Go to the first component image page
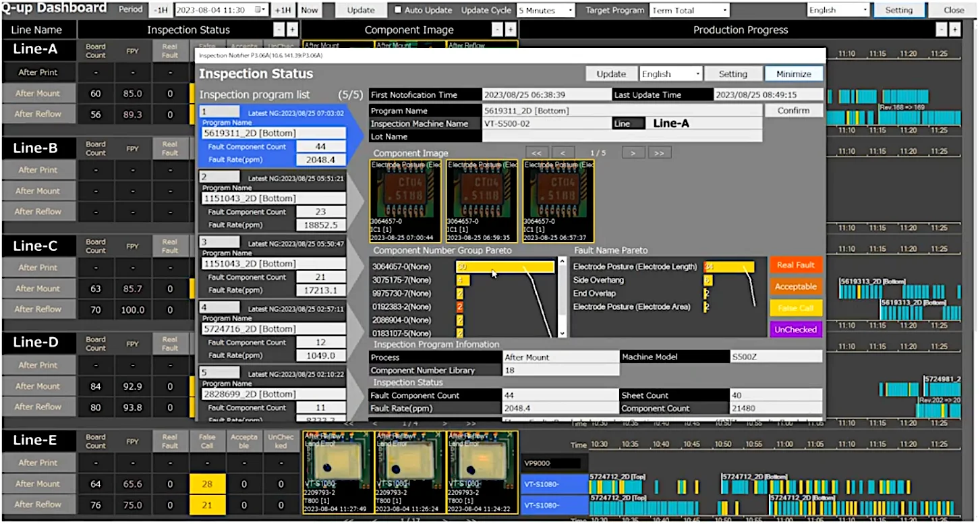 pos(536,153)
